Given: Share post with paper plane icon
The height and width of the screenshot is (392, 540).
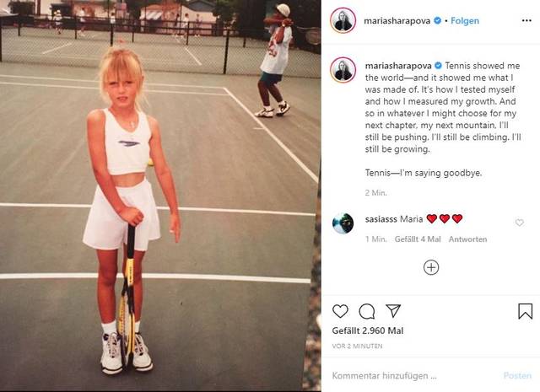Looking at the screenshot, I should 393,310.
